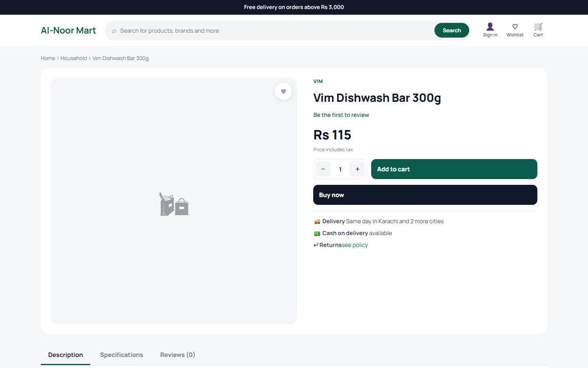Click the Search button
The image size is (588, 368).
coord(452,30)
